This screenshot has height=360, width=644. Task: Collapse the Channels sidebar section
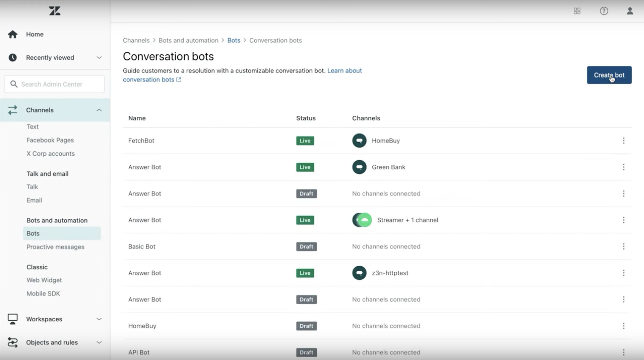[99, 110]
